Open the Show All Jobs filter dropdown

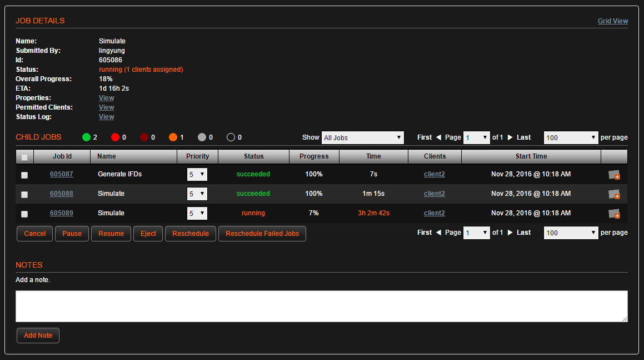pos(362,137)
